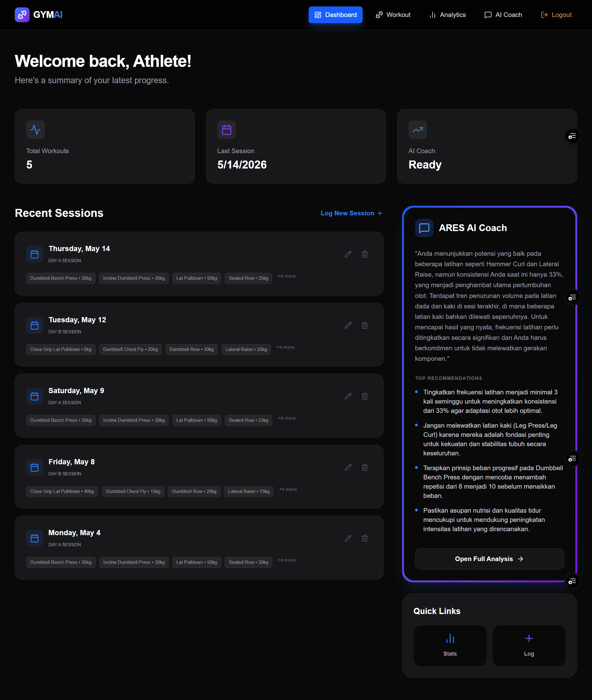Click the Logout link

[556, 15]
